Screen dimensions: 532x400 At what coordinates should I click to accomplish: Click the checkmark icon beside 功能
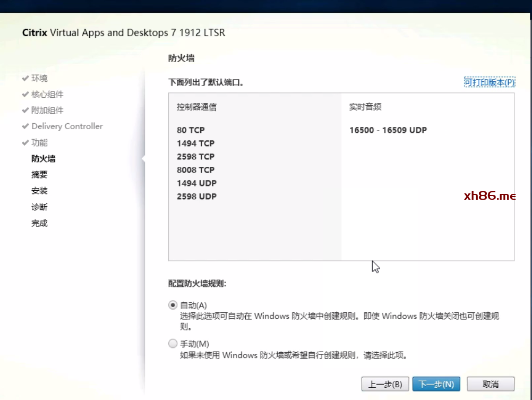[x=25, y=142]
